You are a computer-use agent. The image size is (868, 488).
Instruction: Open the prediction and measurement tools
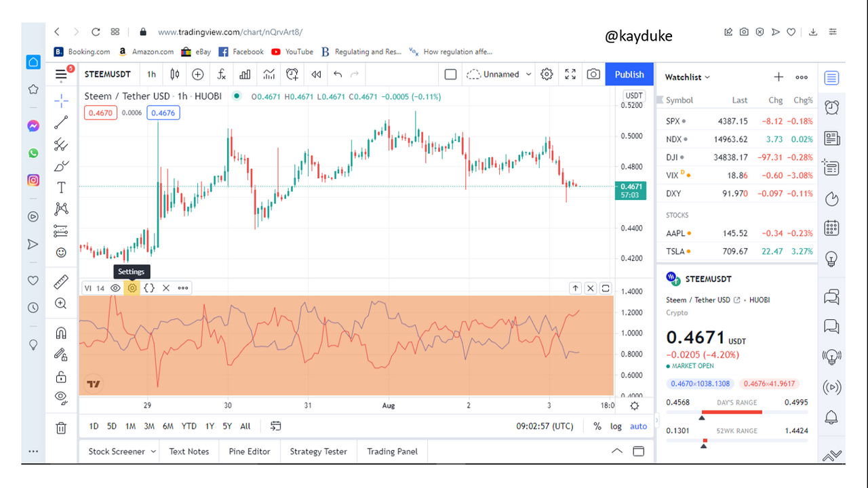pos(61,230)
